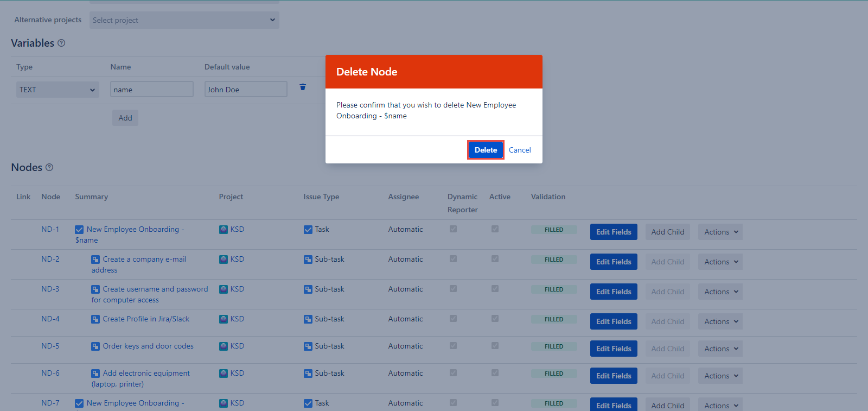Toggle the Active checkbox for ND-3

point(495,289)
